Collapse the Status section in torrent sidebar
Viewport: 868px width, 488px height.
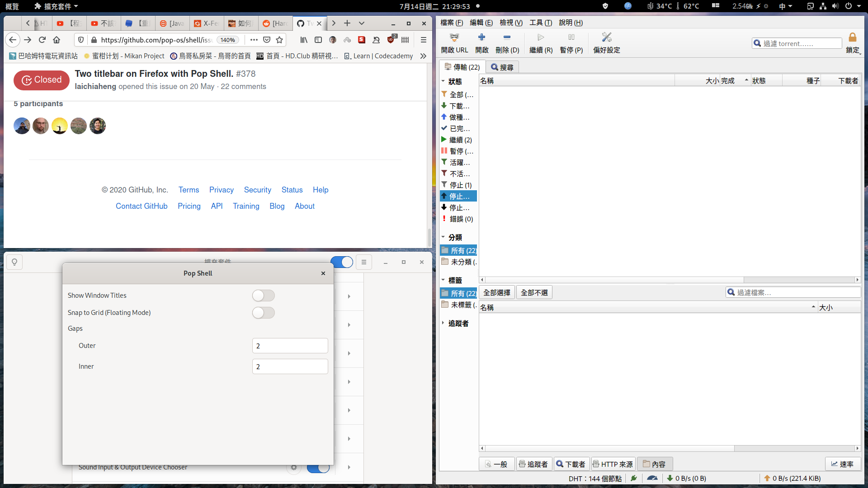(x=443, y=81)
